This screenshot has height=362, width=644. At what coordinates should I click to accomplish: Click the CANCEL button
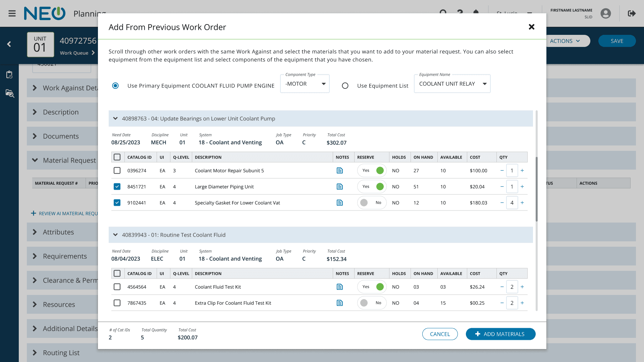(x=440, y=334)
